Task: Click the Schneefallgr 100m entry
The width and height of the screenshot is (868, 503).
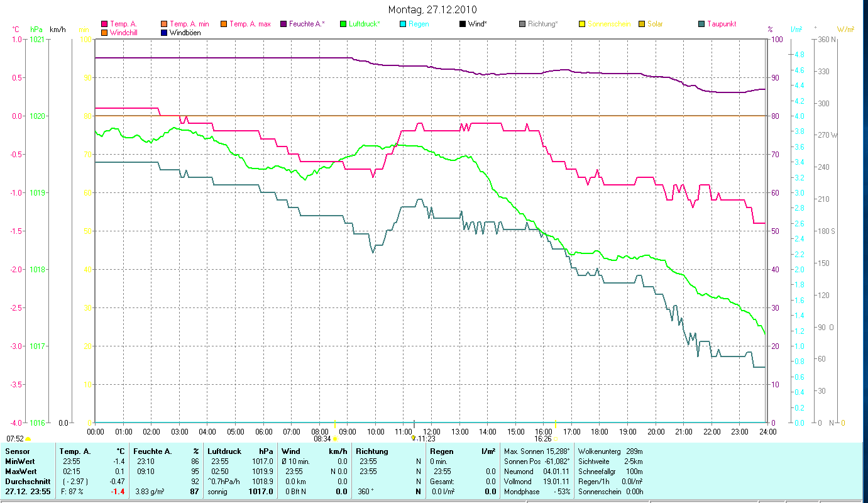Action: point(610,472)
